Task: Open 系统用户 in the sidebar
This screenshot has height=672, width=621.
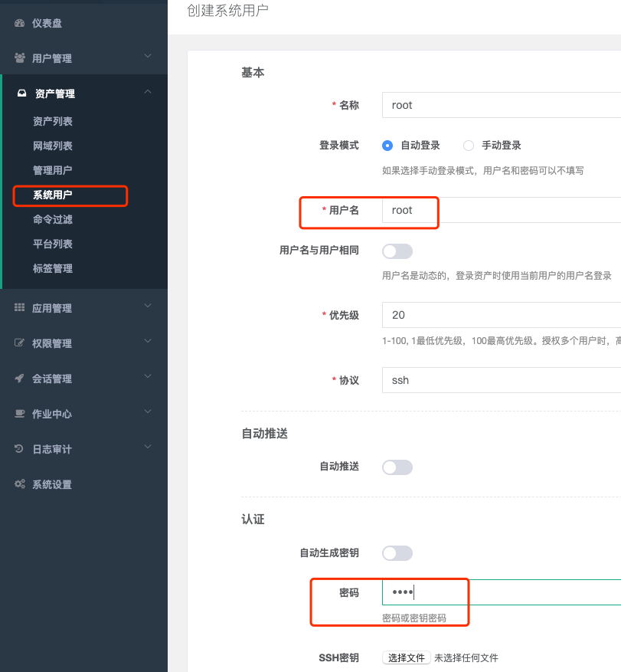Action: 53,195
